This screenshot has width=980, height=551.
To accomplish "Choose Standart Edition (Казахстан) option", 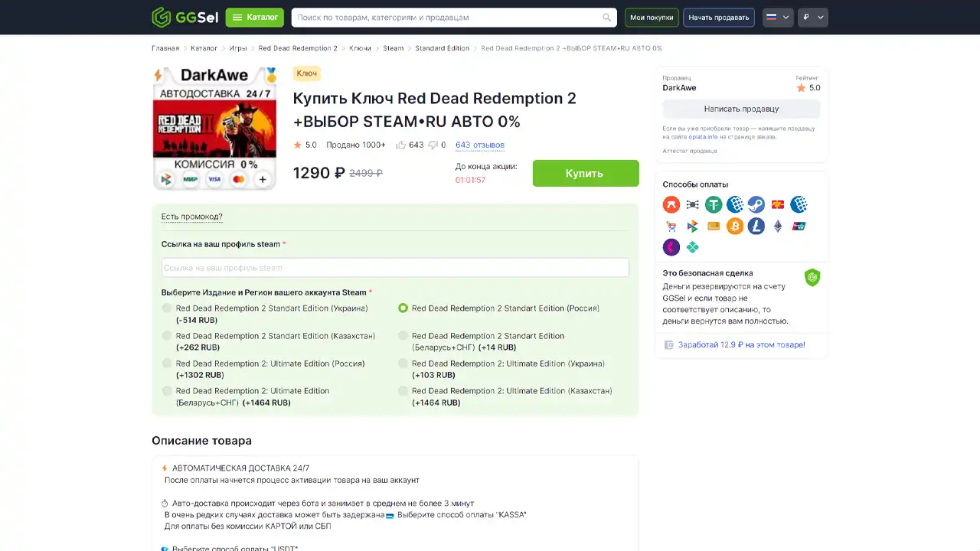I will [167, 336].
